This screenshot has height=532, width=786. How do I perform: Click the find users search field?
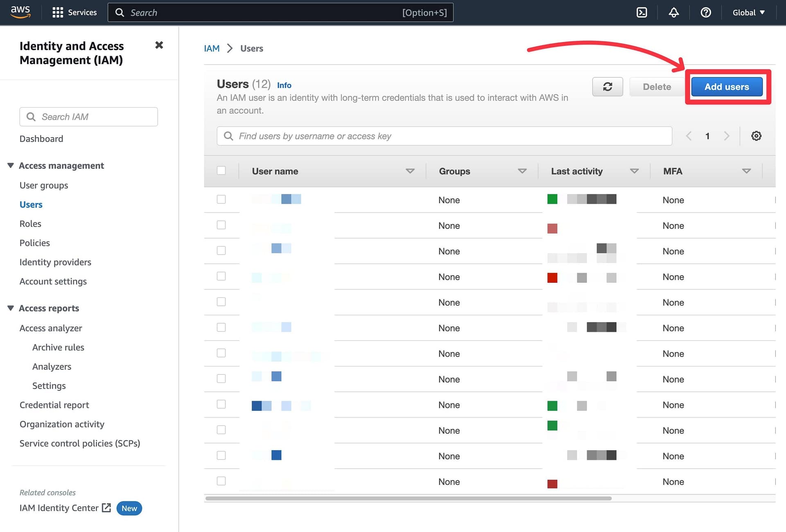click(x=444, y=136)
